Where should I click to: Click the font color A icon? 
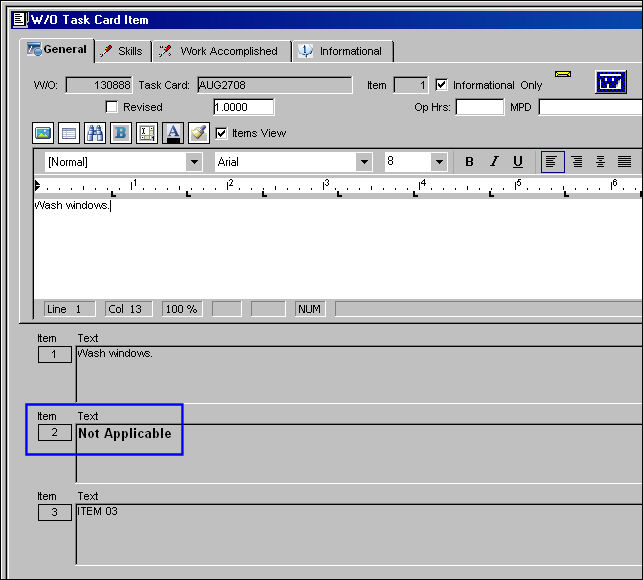[x=173, y=133]
